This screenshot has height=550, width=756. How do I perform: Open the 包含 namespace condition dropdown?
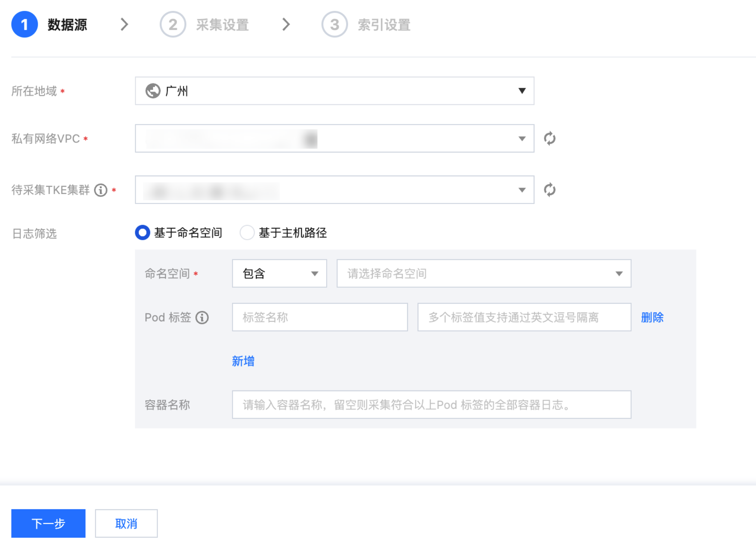[x=279, y=274]
